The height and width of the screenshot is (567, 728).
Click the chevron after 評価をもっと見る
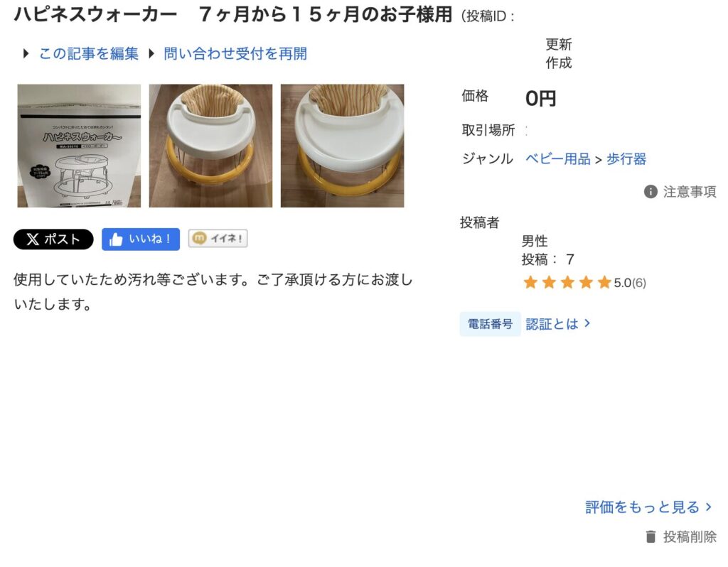point(709,507)
